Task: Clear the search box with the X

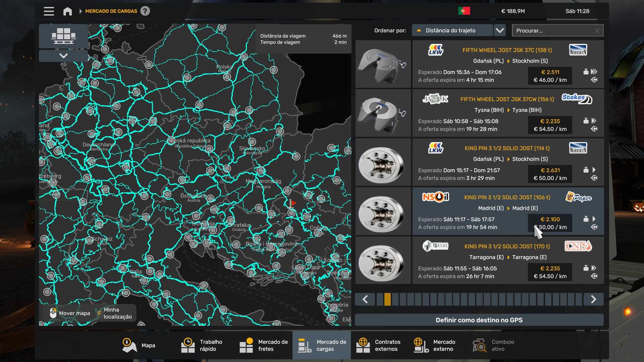Action: coord(597,31)
